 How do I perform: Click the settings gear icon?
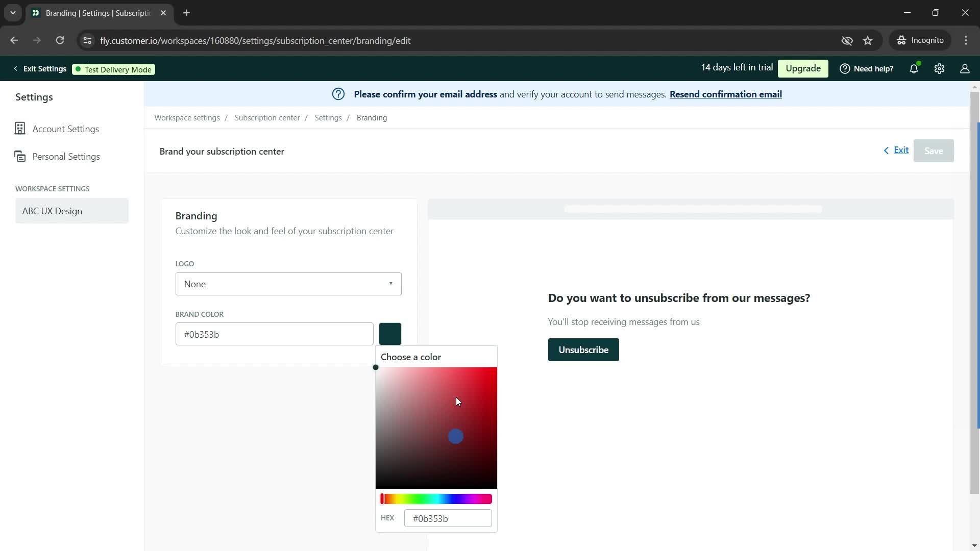(940, 69)
